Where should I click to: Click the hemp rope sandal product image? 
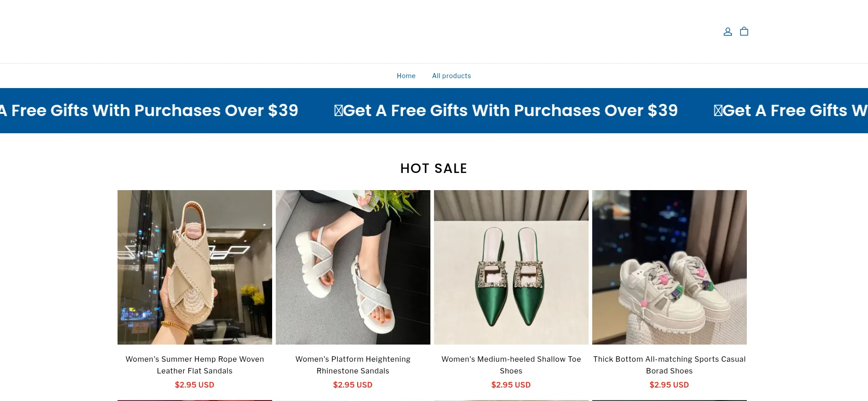pyautogui.click(x=195, y=267)
